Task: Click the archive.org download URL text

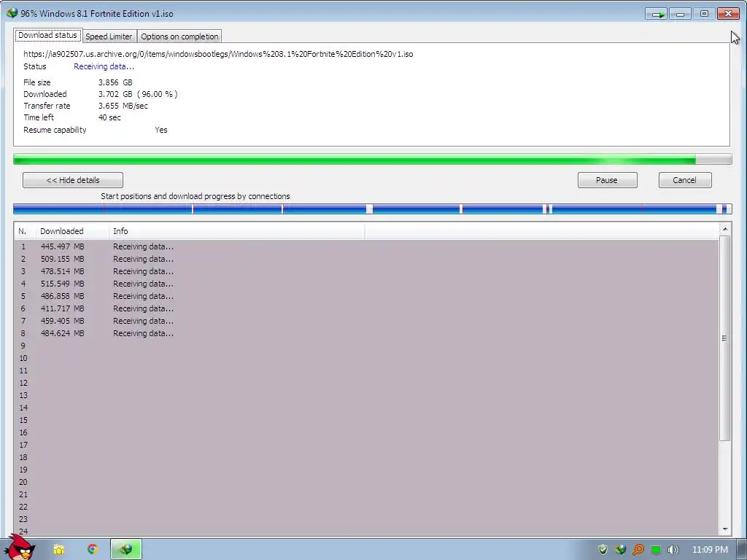Action: tap(218, 54)
